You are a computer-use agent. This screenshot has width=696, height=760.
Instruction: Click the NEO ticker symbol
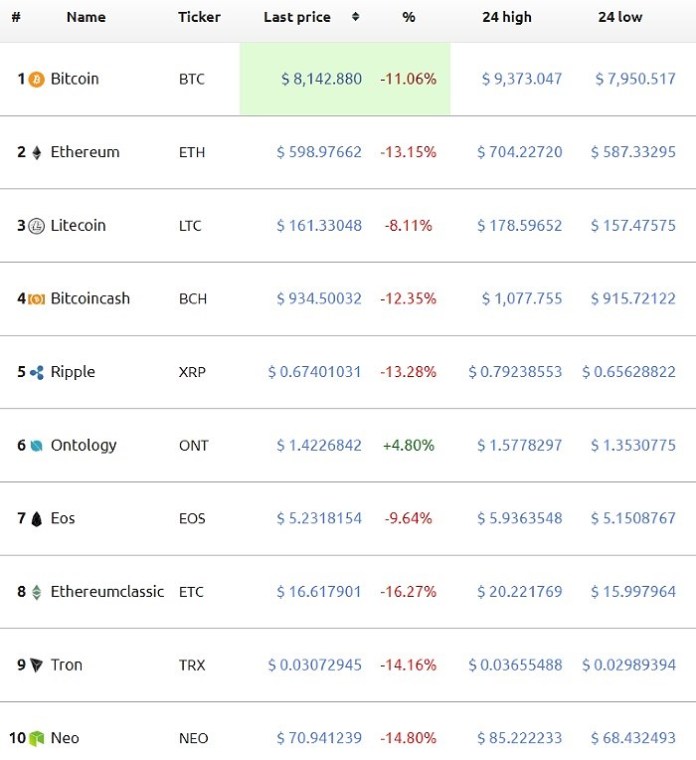pyautogui.click(x=194, y=739)
